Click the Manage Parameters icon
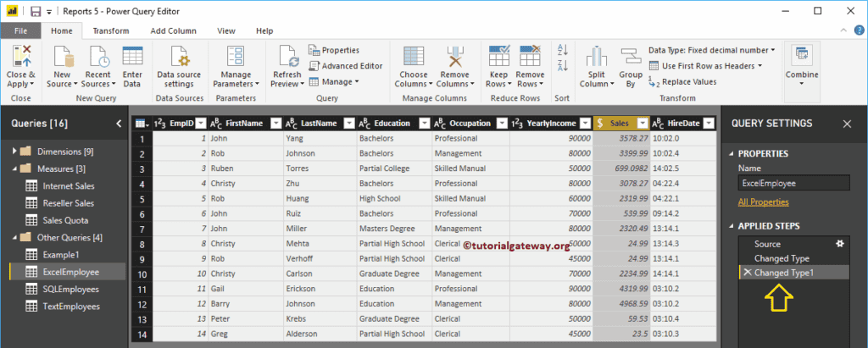 click(x=236, y=57)
